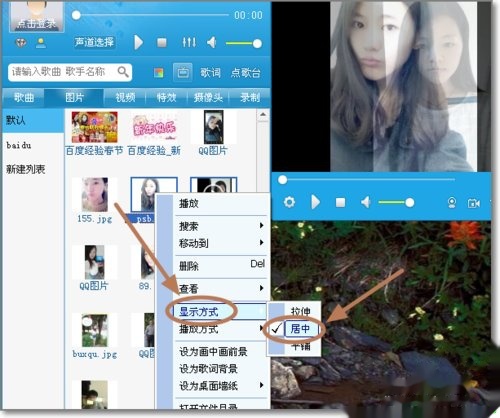
Task: Open the colorful skin icon
Action: click(159, 72)
